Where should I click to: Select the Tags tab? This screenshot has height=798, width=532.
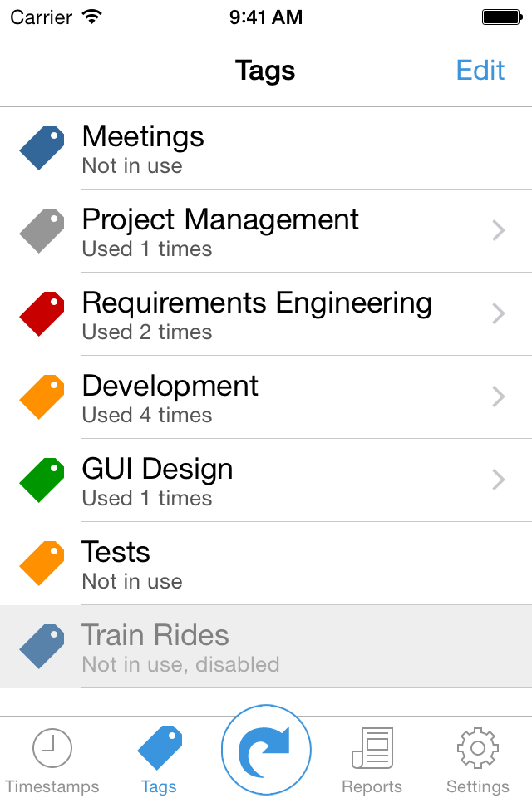tap(159, 760)
